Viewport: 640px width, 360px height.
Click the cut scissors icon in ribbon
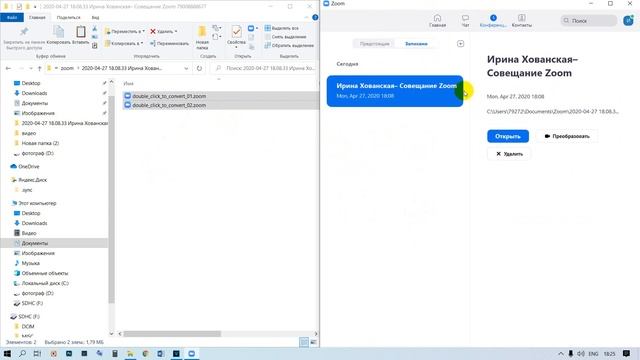click(95, 29)
